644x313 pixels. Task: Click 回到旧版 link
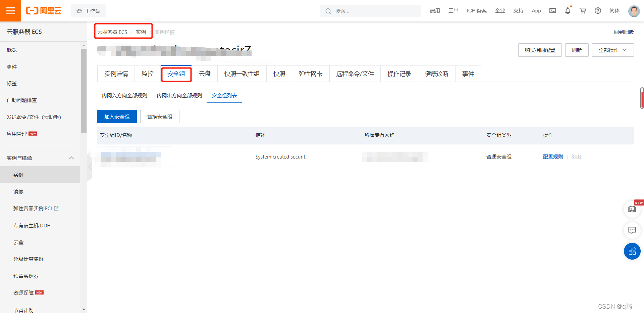point(624,32)
